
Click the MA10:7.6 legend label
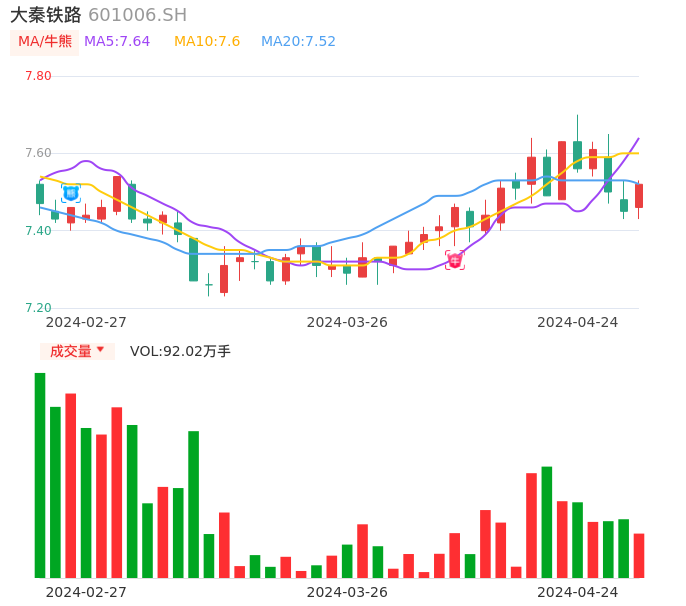tap(207, 42)
